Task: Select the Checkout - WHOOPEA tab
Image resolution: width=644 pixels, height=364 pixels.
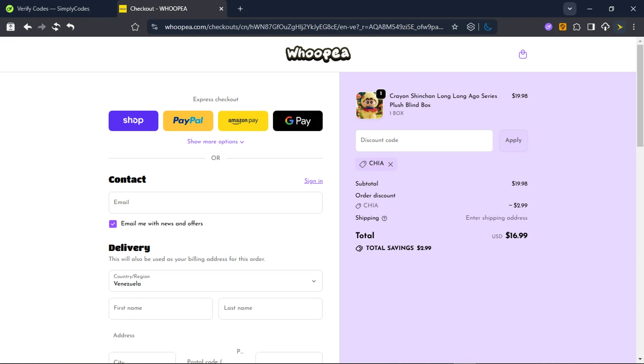Action: pyautogui.click(x=172, y=9)
